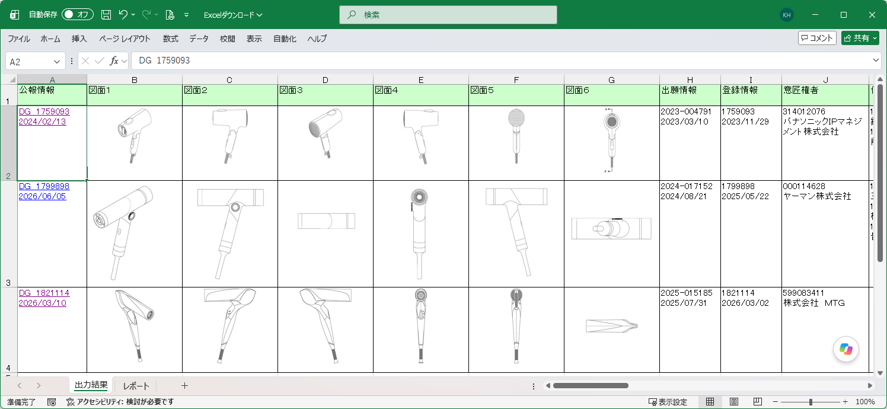Switch to the レポート sheet tab
The height and width of the screenshot is (409, 887).
click(136, 386)
